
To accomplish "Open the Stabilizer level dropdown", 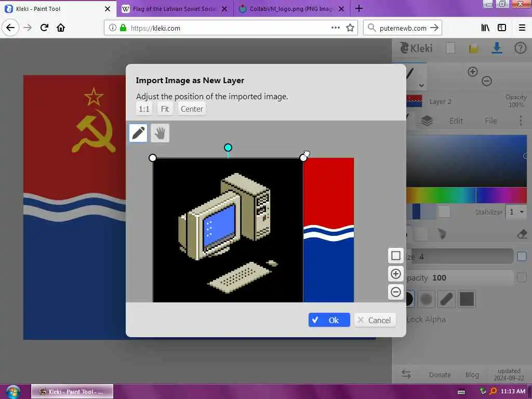I will click(x=516, y=212).
